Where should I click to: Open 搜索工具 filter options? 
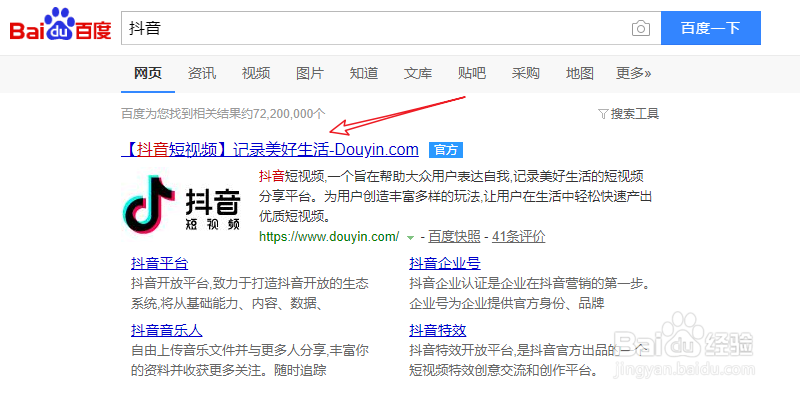(x=629, y=113)
